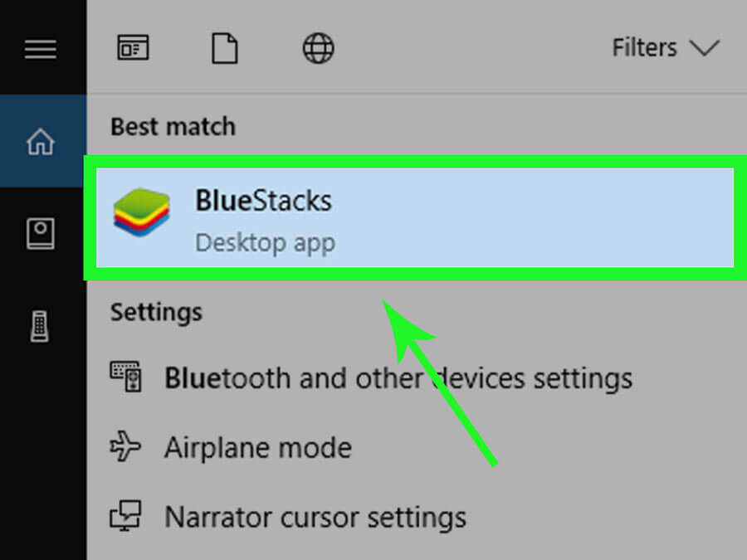The height and width of the screenshot is (560, 747).
Task: Filter search results by Documents
Action: 224,49
